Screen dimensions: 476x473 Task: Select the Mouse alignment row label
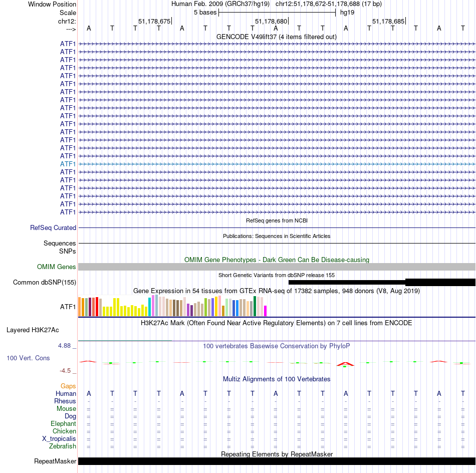66,409
